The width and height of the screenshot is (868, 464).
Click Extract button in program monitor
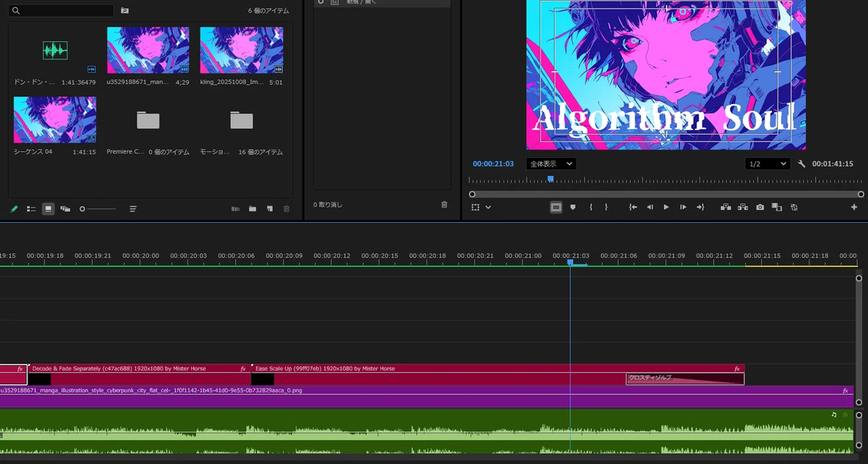pyautogui.click(x=743, y=207)
